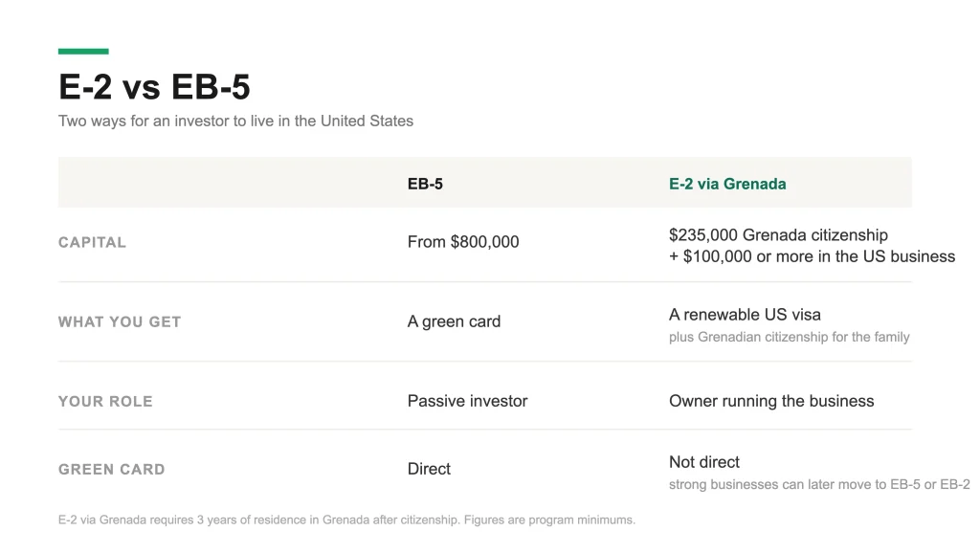Click the E-2 vs EB-5 title
Viewport: 980px width, 553px height.
(x=154, y=86)
